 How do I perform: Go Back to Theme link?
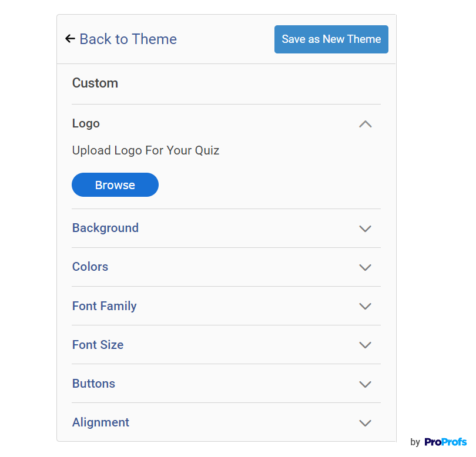tap(128, 39)
